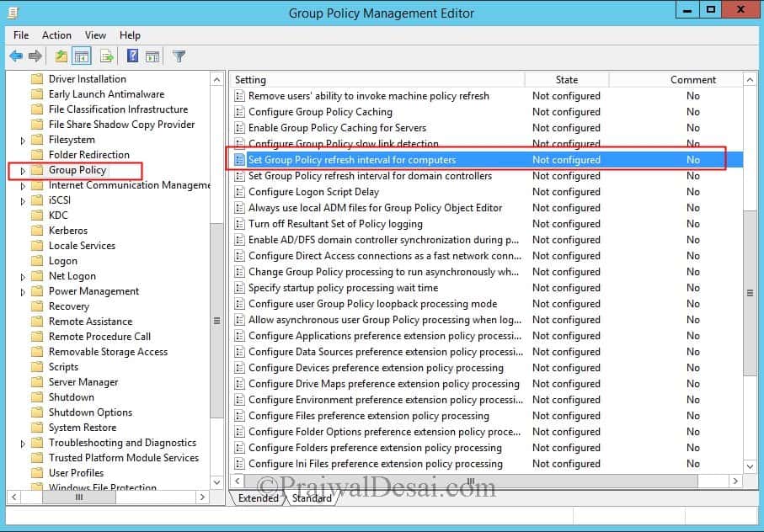Click settings list vertical scrollbar up arrow

pos(751,80)
